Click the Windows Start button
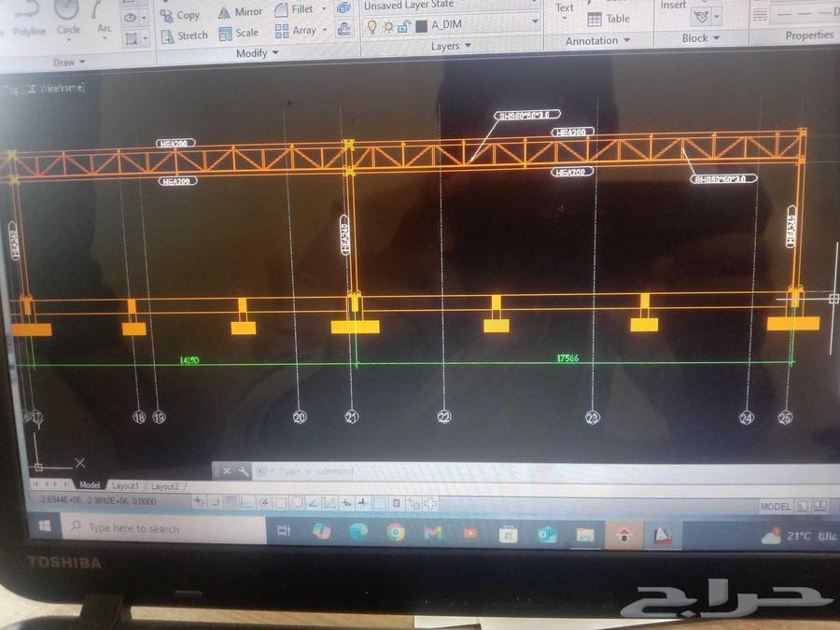840x630 pixels. click(44, 528)
